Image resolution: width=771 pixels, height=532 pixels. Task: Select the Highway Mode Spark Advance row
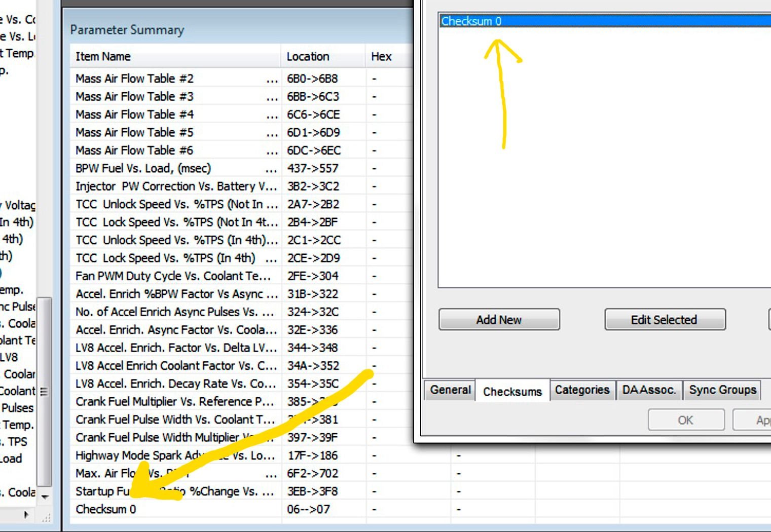(241, 455)
